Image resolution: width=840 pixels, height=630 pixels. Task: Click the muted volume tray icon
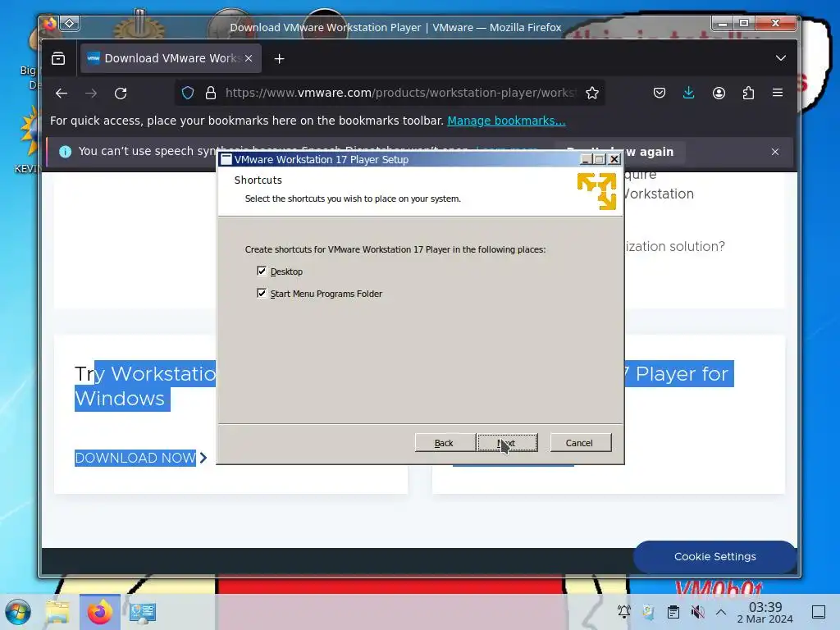(x=697, y=612)
